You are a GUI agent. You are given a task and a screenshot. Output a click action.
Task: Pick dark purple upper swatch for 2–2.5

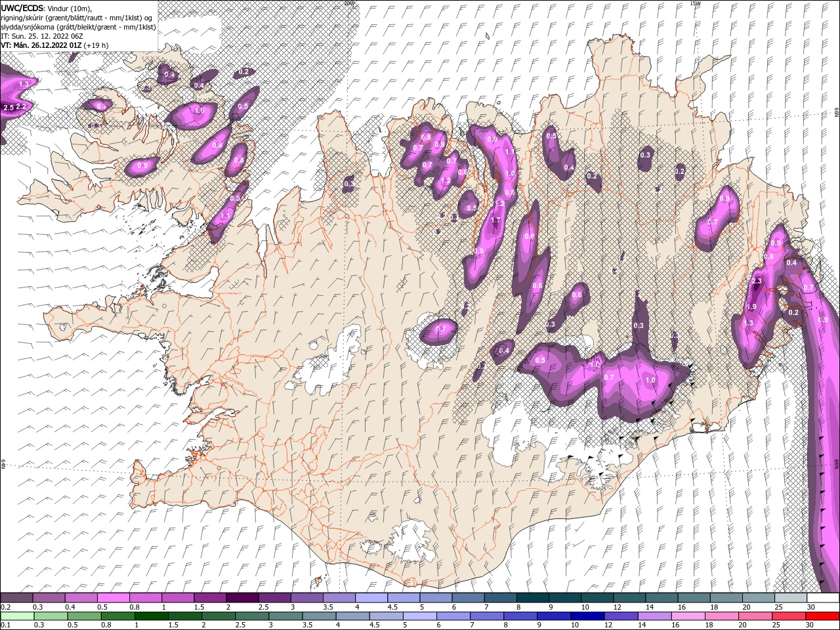click(241, 598)
